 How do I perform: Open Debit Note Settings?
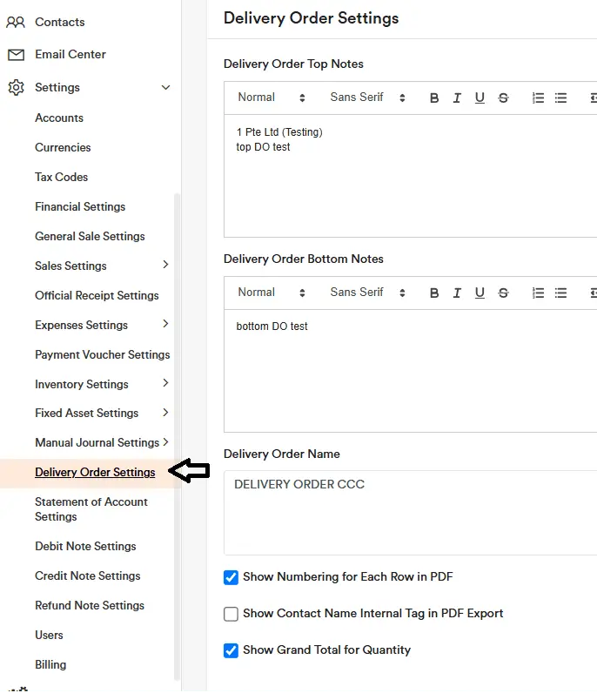(x=85, y=546)
